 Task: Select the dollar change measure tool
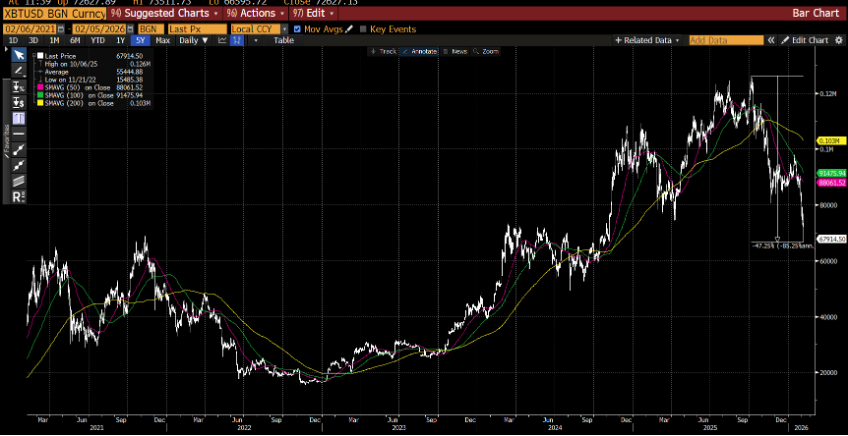tap(18, 102)
